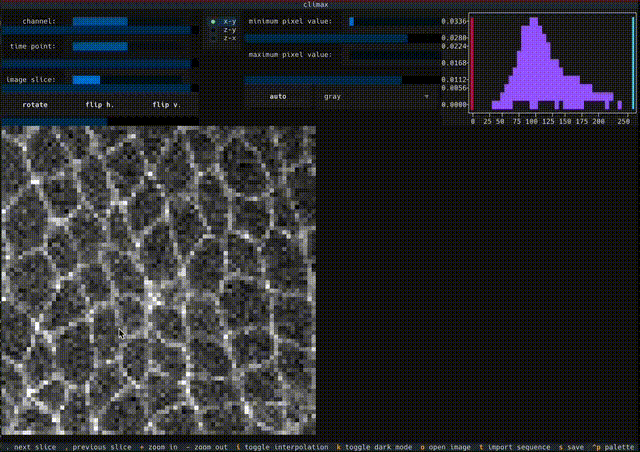
Task: Select the z-x view radio option
Action: pos(224,38)
